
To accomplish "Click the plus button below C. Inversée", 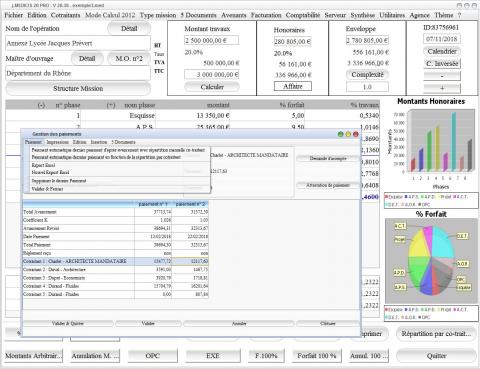I will coord(442,88).
